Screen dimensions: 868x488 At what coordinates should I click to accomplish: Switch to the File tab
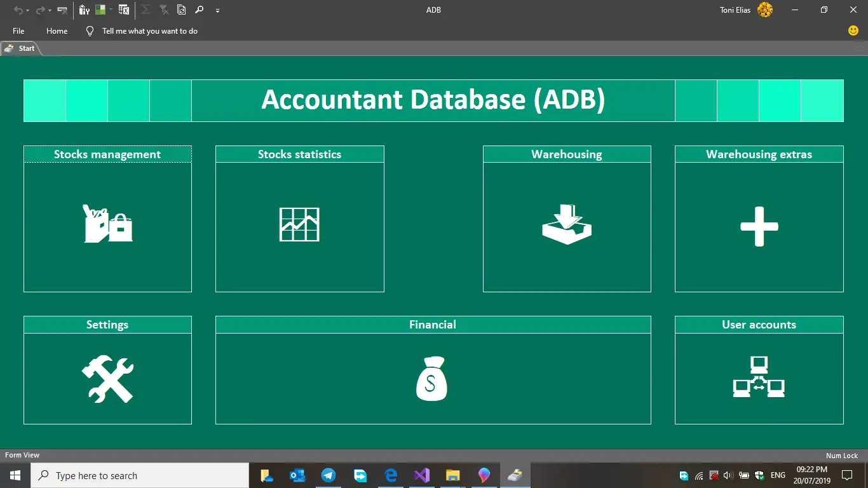pos(18,30)
